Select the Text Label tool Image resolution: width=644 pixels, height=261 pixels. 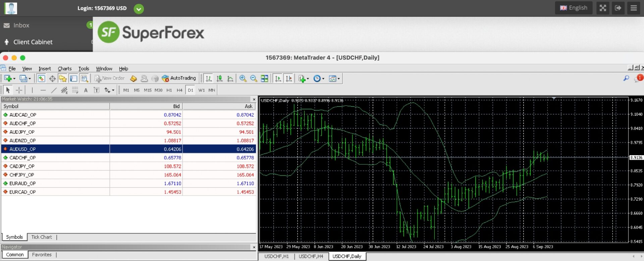point(97,90)
